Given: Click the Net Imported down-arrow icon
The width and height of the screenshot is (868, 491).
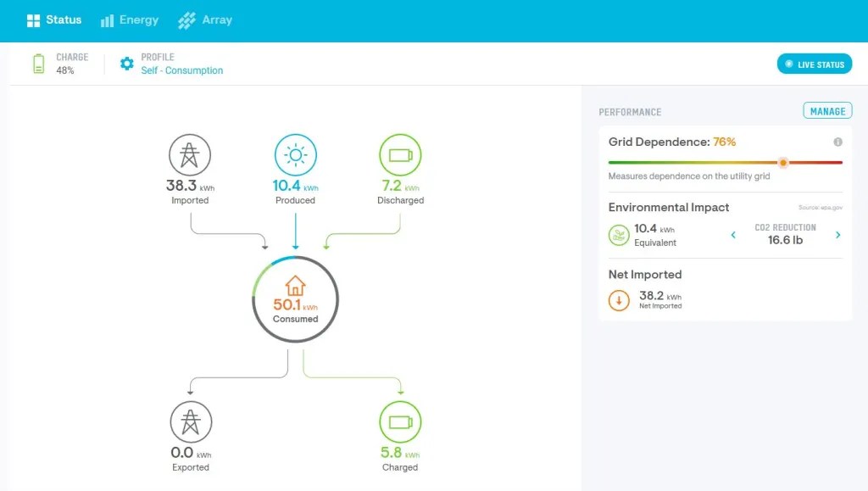Looking at the screenshot, I should pyautogui.click(x=619, y=300).
